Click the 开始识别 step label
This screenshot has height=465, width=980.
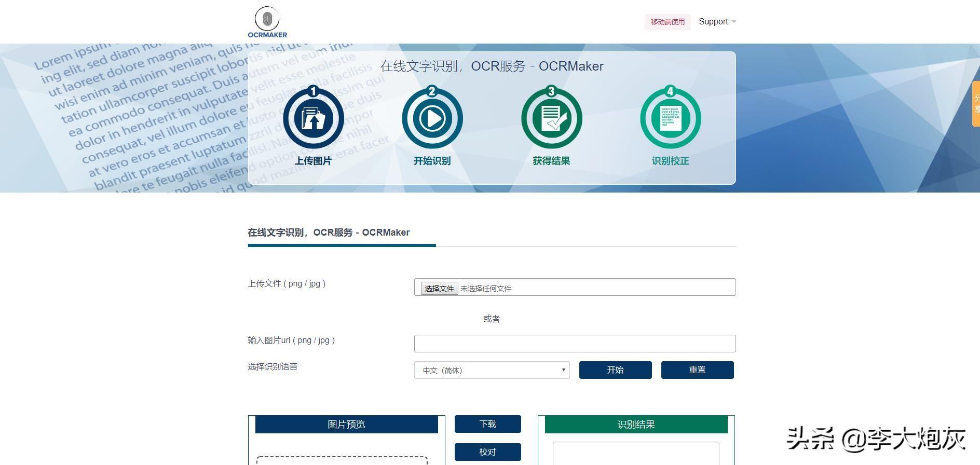coord(432,161)
